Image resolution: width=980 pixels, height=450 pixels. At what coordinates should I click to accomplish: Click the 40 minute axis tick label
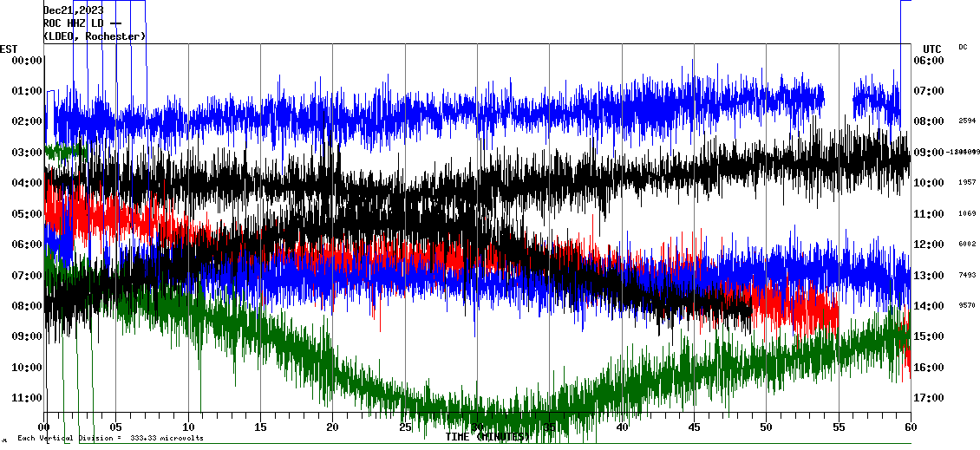[x=622, y=427]
